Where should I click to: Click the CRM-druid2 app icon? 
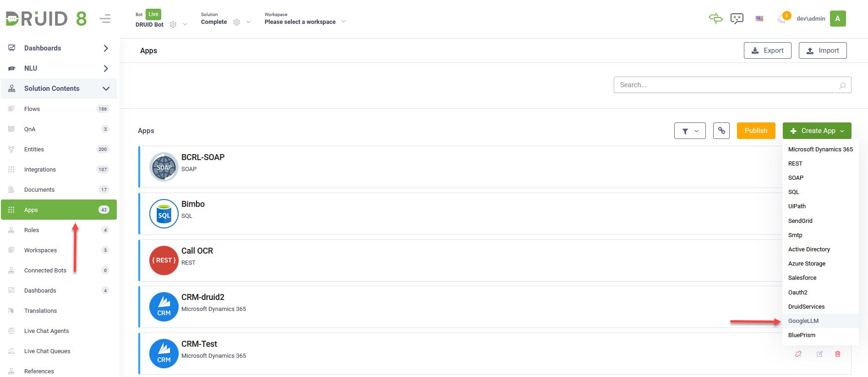point(164,307)
